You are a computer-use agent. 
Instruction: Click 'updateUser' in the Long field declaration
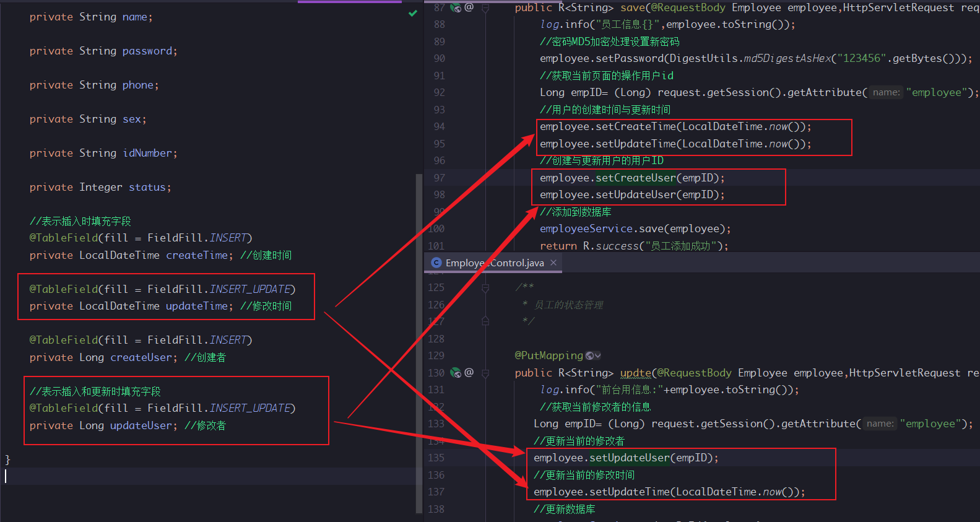point(141,425)
